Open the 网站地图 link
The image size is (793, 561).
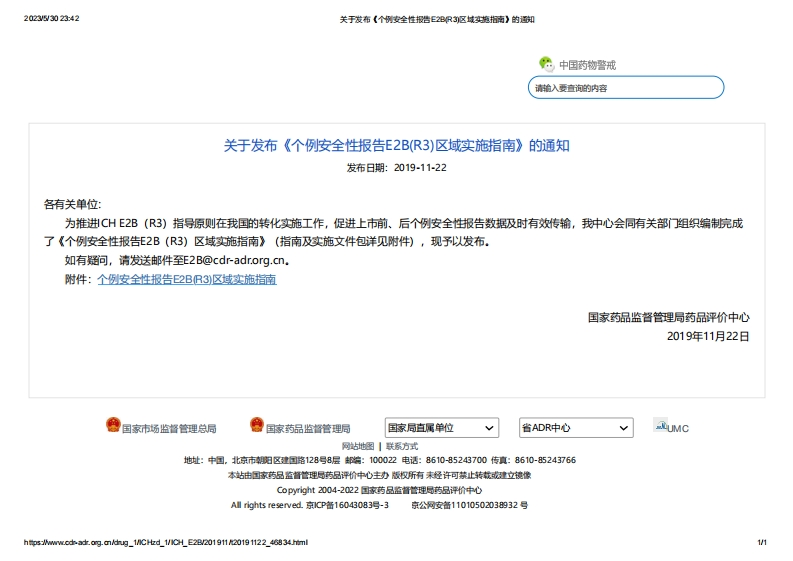click(358, 446)
